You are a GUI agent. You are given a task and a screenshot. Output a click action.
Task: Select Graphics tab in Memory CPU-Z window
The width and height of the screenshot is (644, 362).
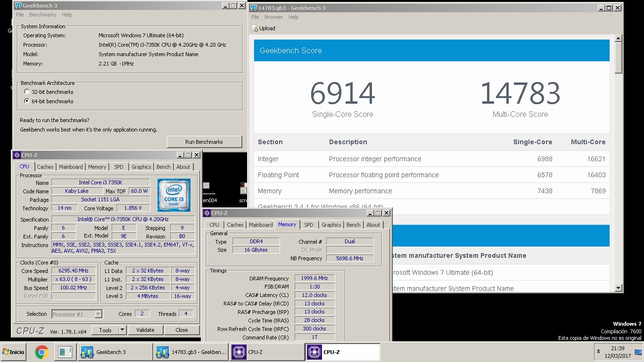coord(331,225)
